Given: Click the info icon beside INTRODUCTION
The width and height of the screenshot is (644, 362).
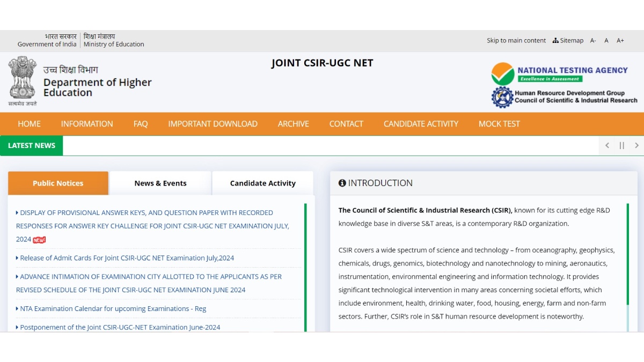Looking at the screenshot, I should click(342, 183).
